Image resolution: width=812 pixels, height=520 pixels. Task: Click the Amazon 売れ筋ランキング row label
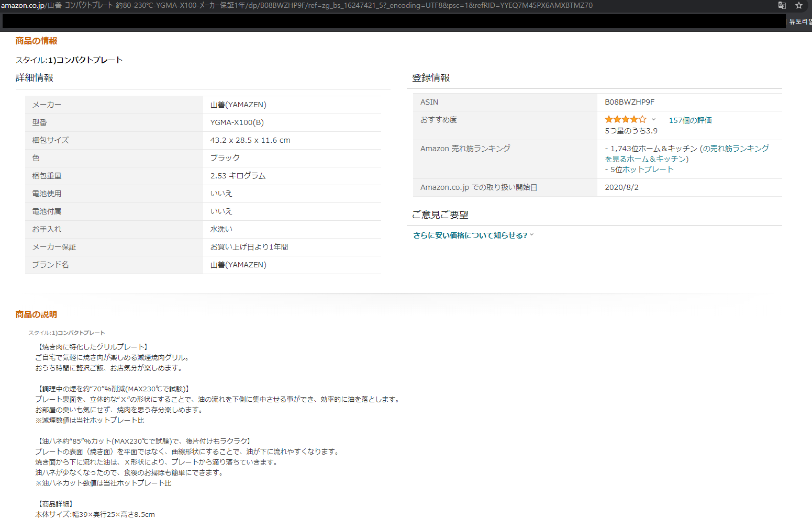pyautogui.click(x=465, y=149)
